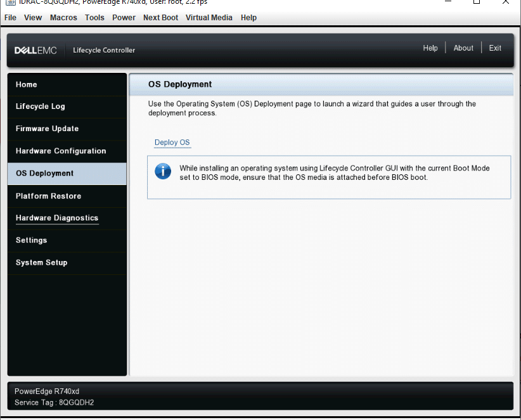Viewport: 521px width, 420px height.
Task: Click the Dell EMC logo
Action: tap(35, 51)
